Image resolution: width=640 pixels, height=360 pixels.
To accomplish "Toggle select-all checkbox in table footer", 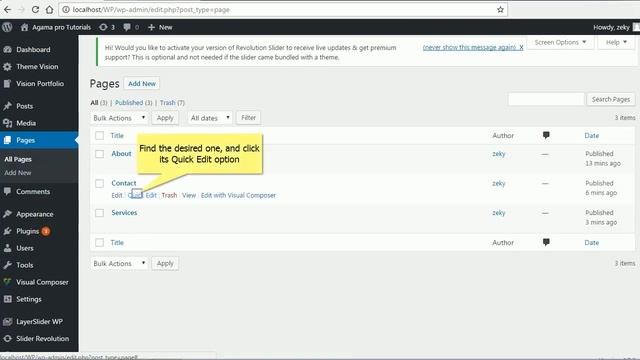I will click(x=100, y=242).
